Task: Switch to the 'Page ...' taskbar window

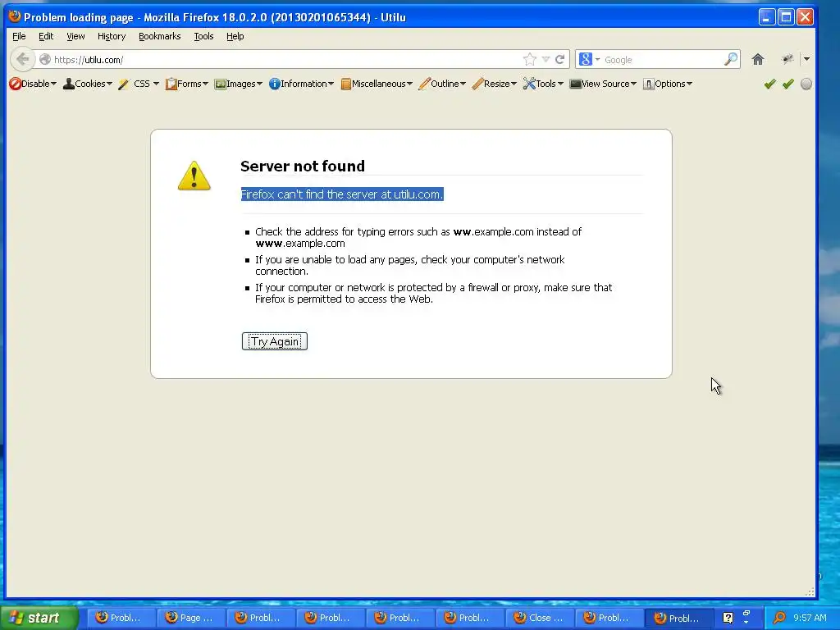Action: coord(190,618)
